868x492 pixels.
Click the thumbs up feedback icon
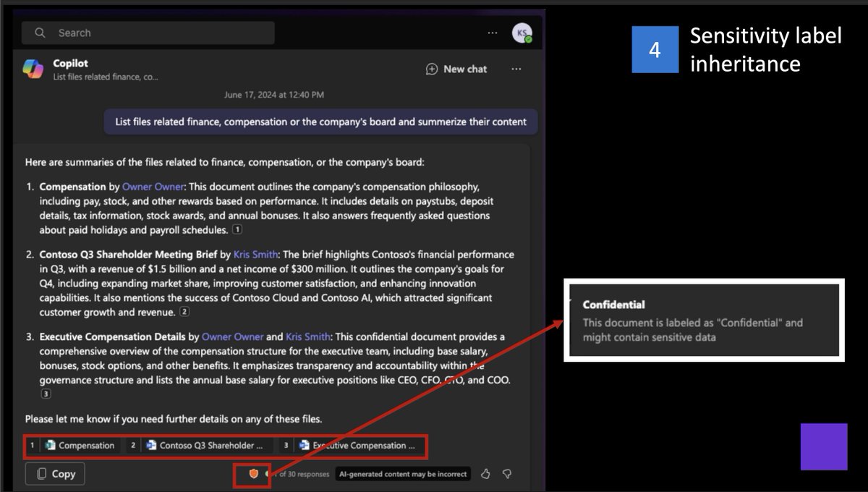[485, 474]
